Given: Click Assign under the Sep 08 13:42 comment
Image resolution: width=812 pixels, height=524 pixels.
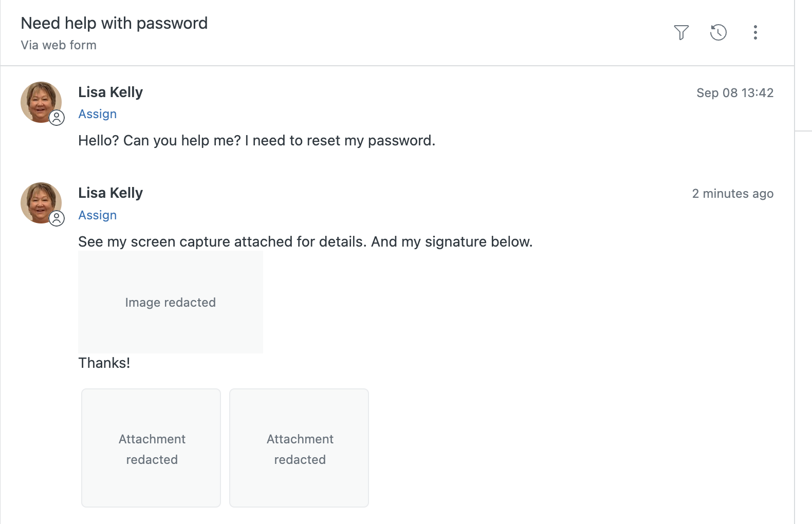Looking at the screenshot, I should [x=98, y=114].
